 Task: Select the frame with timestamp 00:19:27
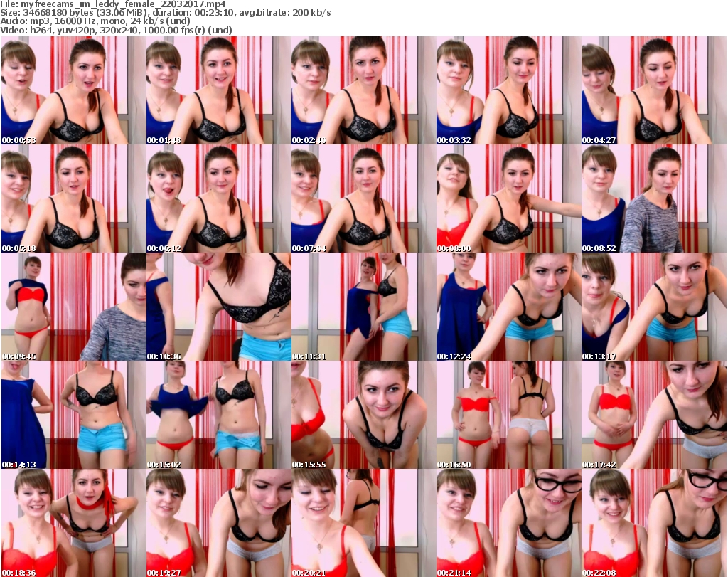[219, 523]
